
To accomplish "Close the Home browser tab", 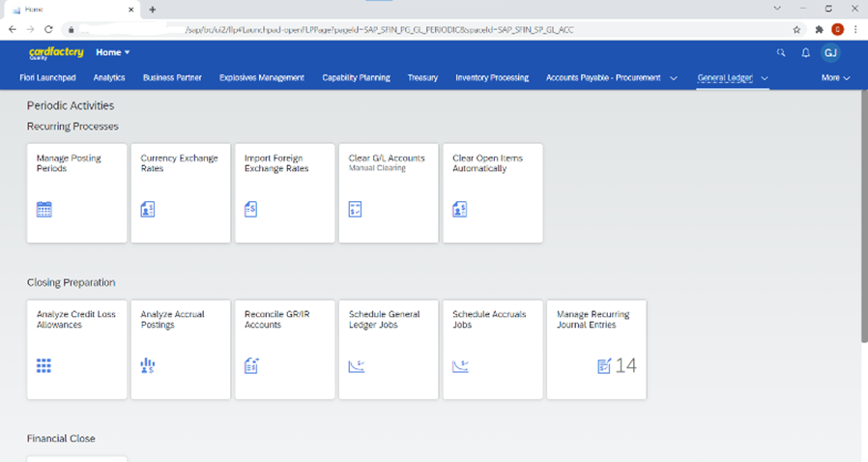I will pos(131,10).
